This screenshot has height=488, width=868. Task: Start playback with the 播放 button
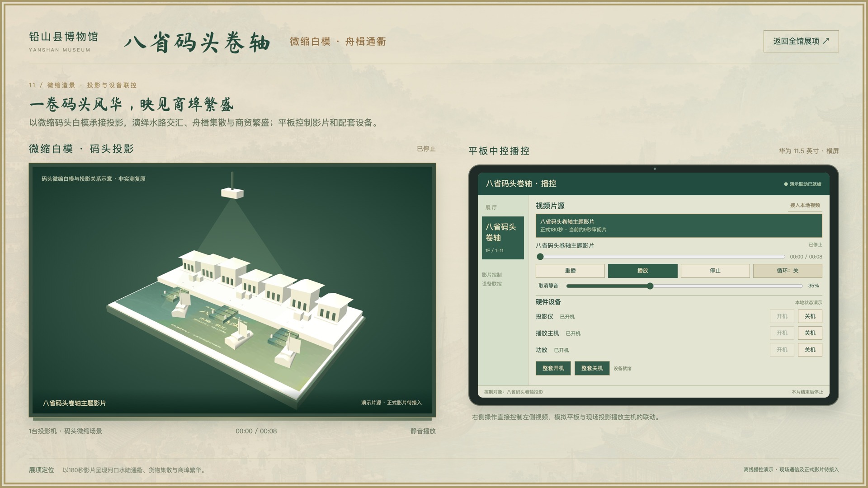[x=642, y=271]
